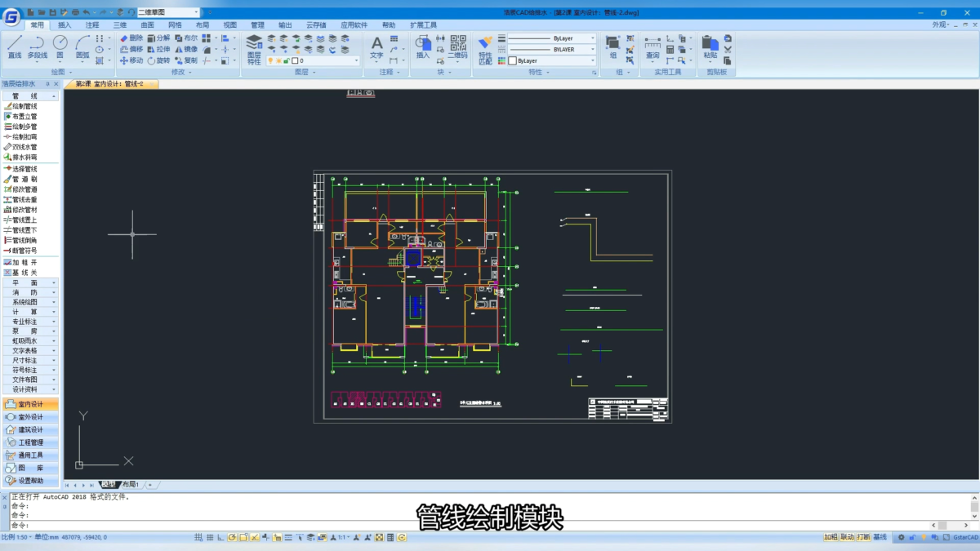Click the 绘制管线 tool in side panel
Image resolution: width=980 pixels, height=551 pixels.
[x=20, y=106]
